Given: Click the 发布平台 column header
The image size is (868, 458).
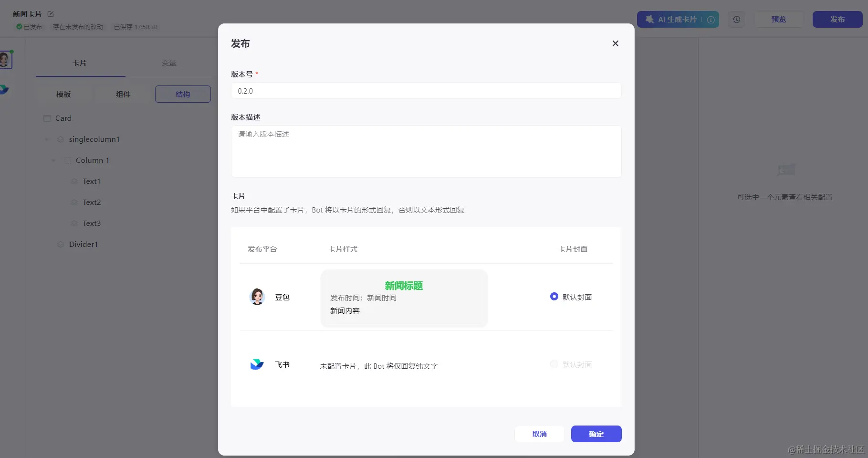Looking at the screenshot, I should coord(262,249).
